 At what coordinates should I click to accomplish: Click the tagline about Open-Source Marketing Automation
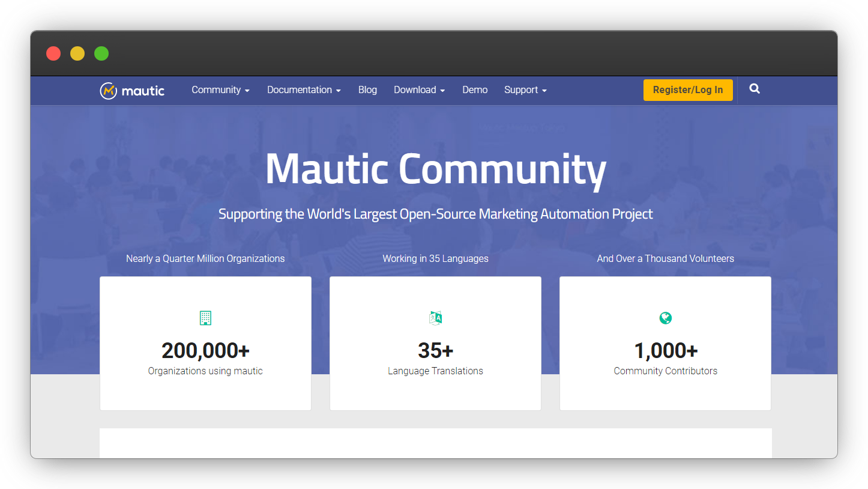tap(435, 214)
